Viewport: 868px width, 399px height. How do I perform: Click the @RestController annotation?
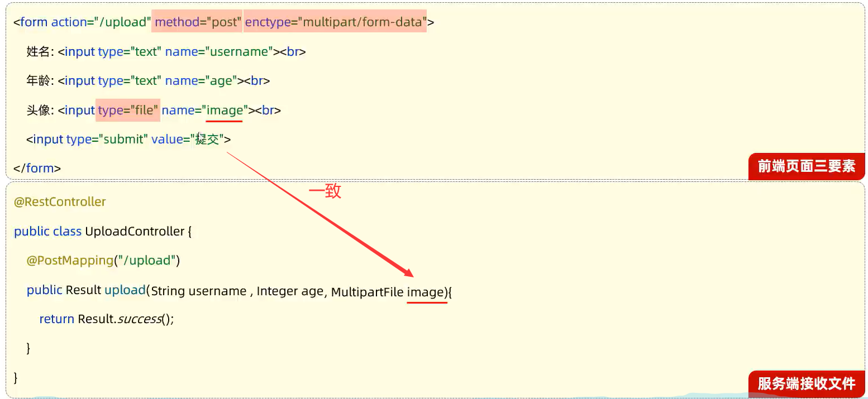coord(60,202)
